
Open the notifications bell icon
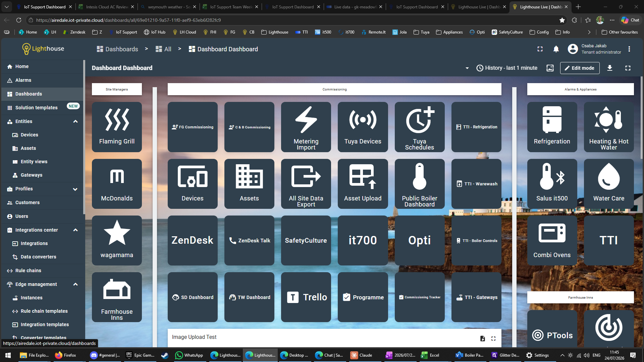(556, 49)
